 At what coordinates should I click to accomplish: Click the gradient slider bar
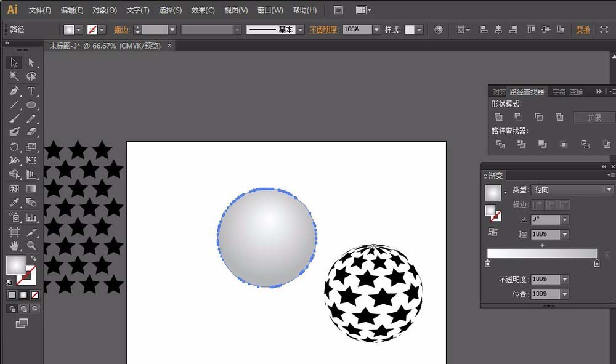click(542, 253)
